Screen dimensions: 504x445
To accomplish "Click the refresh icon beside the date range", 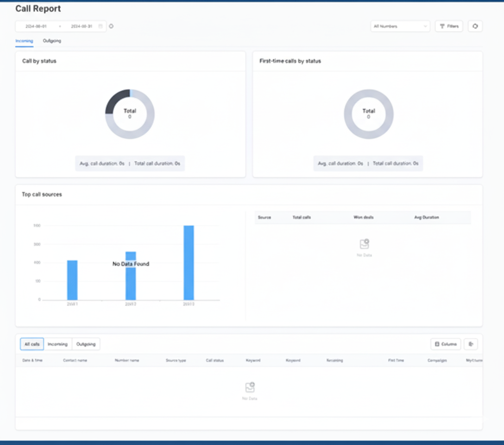I will tap(111, 26).
